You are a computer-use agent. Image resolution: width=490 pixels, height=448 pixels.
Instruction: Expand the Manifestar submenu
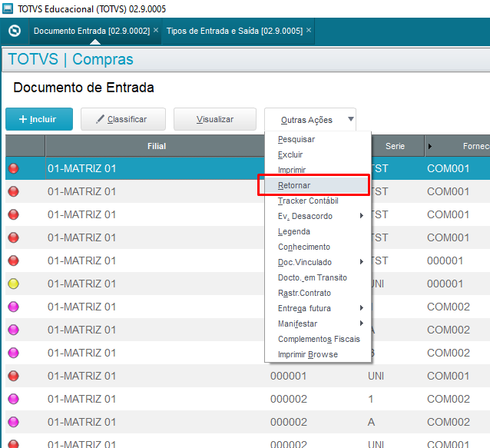click(x=318, y=324)
